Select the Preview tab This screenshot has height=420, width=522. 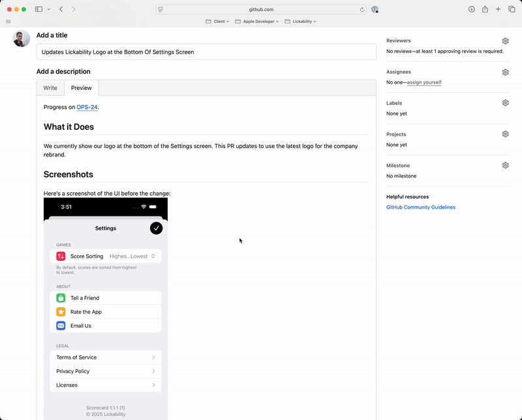81,88
